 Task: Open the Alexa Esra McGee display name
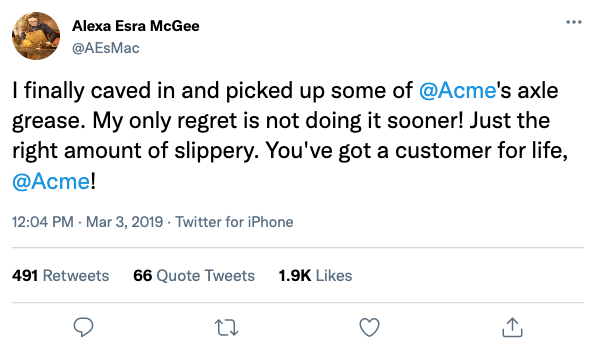[x=136, y=26]
